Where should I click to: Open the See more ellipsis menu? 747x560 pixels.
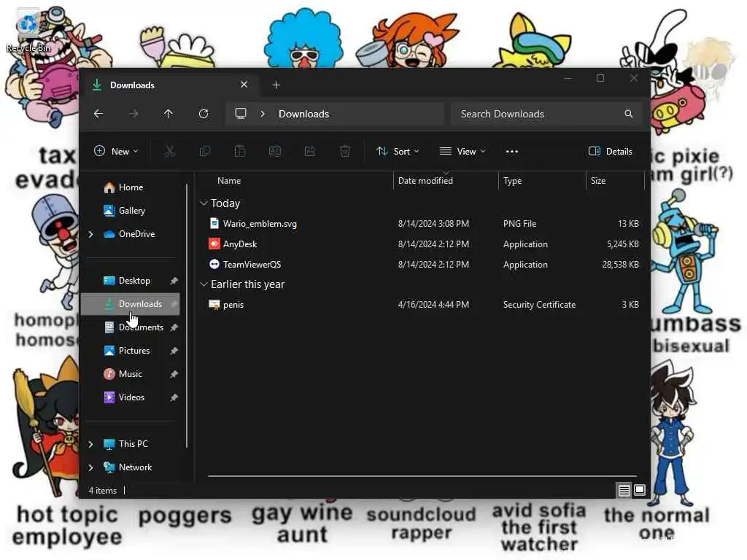click(x=511, y=152)
